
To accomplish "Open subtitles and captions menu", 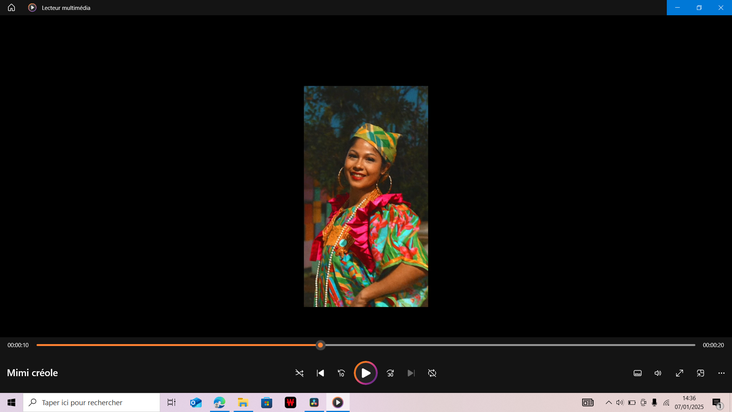I will (637, 373).
